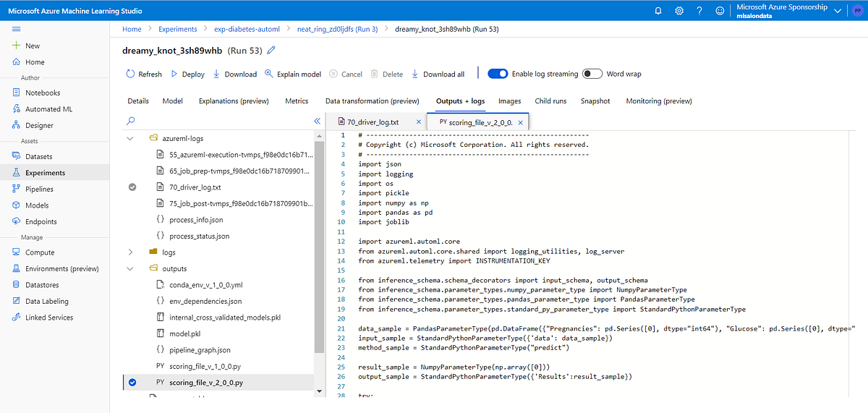
Task: Open Datasets in the sidebar
Action: [38, 156]
